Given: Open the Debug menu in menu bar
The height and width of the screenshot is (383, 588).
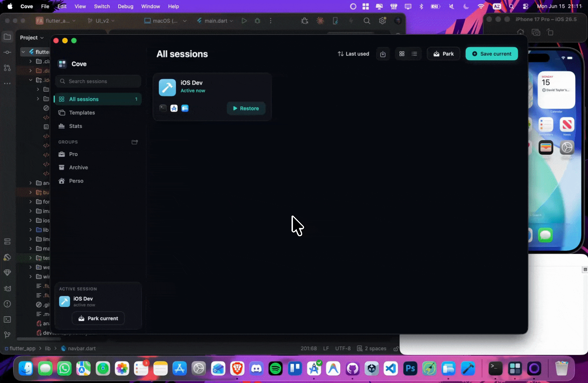Looking at the screenshot, I should coord(126,6).
